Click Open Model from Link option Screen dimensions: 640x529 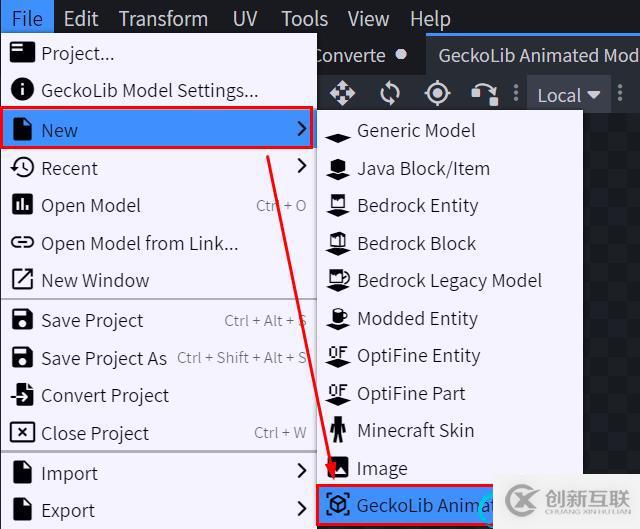(x=139, y=243)
